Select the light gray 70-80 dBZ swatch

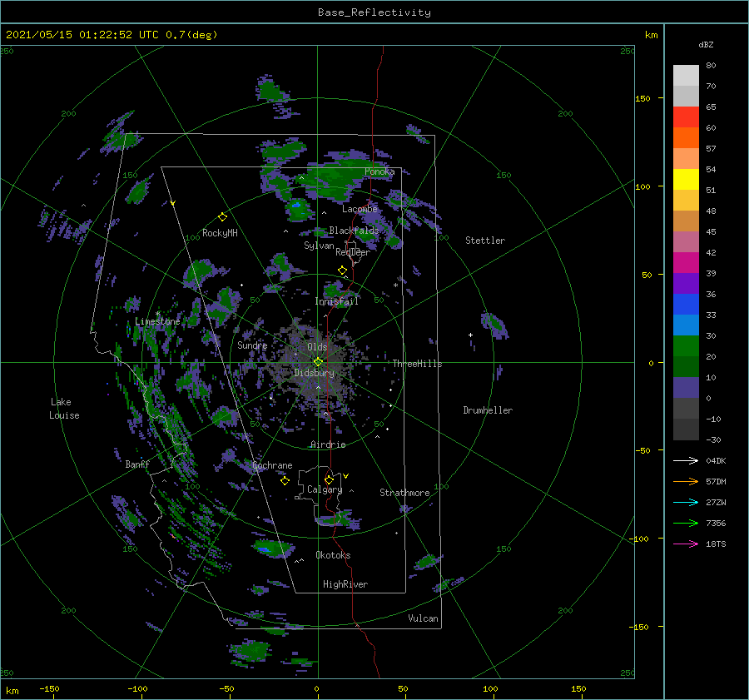tap(686, 75)
